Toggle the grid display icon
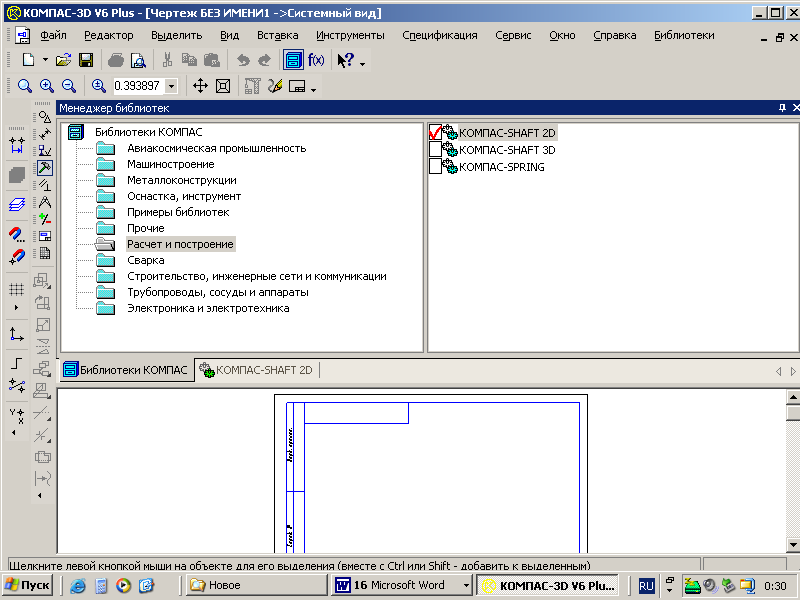 click(x=16, y=289)
